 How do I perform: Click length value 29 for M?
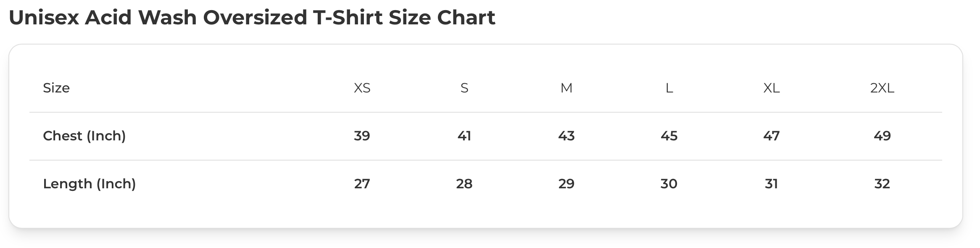tap(566, 184)
